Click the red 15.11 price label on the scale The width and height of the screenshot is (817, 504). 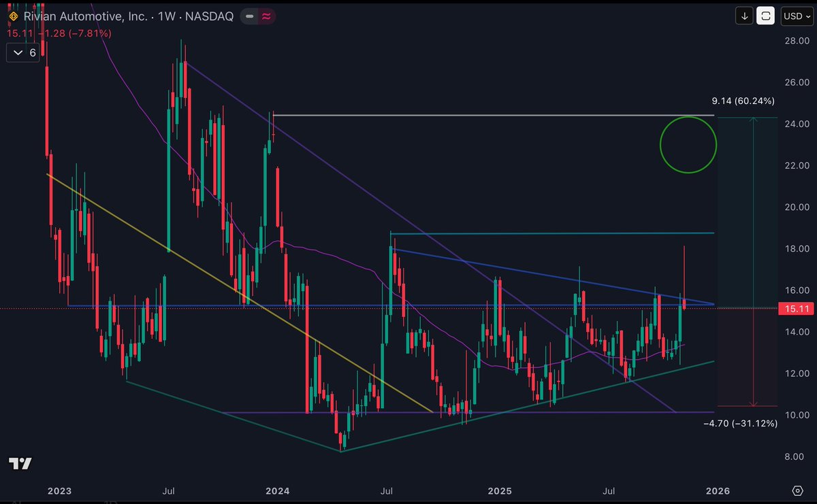pyautogui.click(x=796, y=308)
